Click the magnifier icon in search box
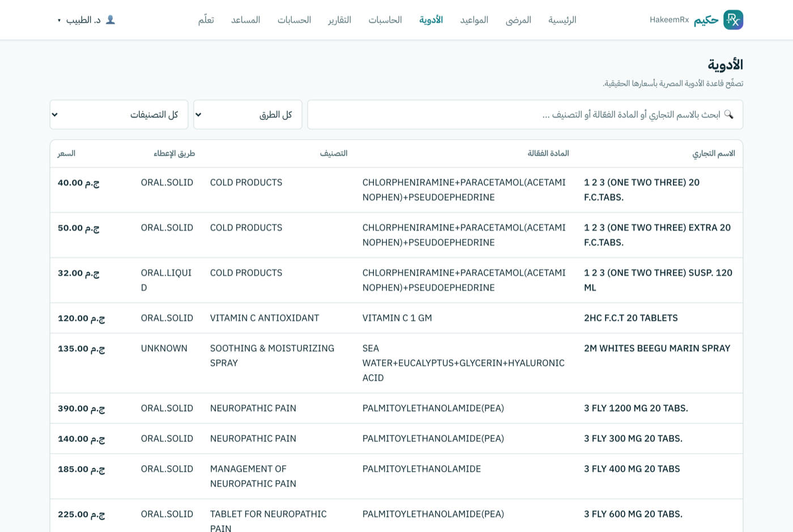 pyautogui.click(x=729, y=114)
